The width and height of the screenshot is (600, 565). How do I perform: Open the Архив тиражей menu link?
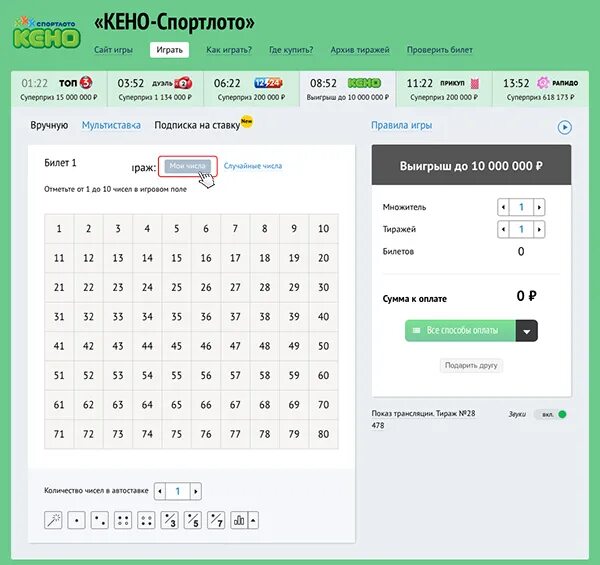click(360, 50)
